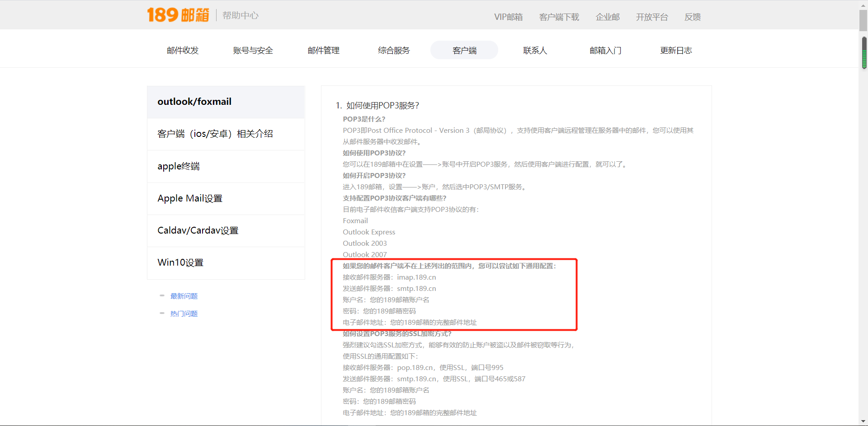Image resolution: width=868 pixels, height=426 pixels.
Task: Open VIP邮箱 link in header
Action: click(x=508, y=17)
